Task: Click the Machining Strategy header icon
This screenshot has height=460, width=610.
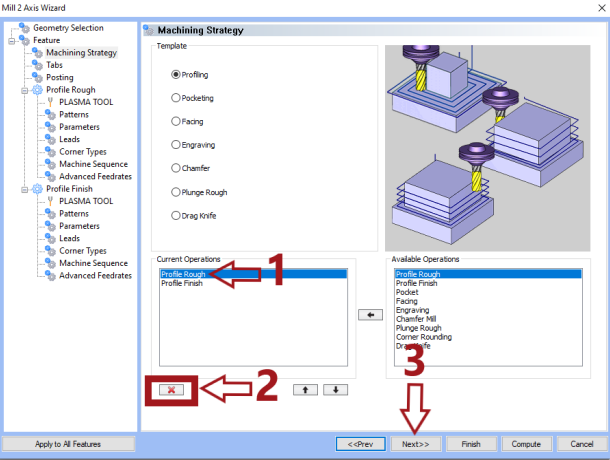Action: 148,30
